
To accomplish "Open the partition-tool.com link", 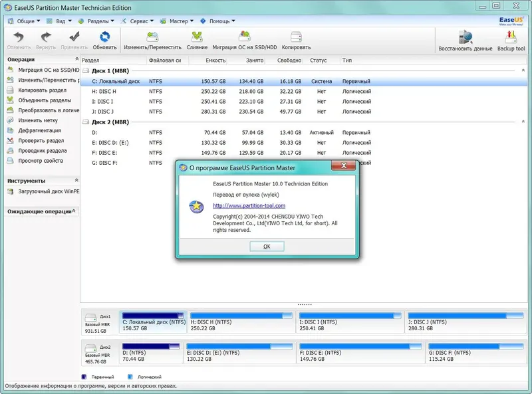I will tap(249, 206).
